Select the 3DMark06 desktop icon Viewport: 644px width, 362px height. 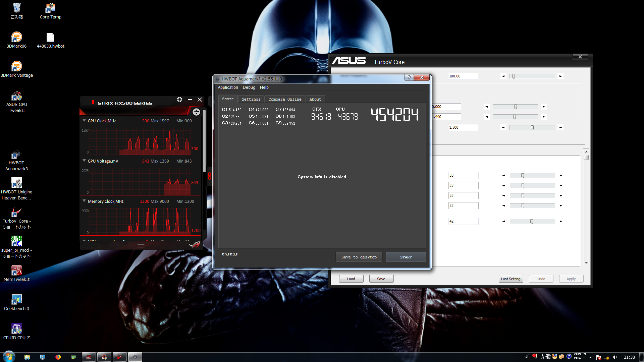17,40
